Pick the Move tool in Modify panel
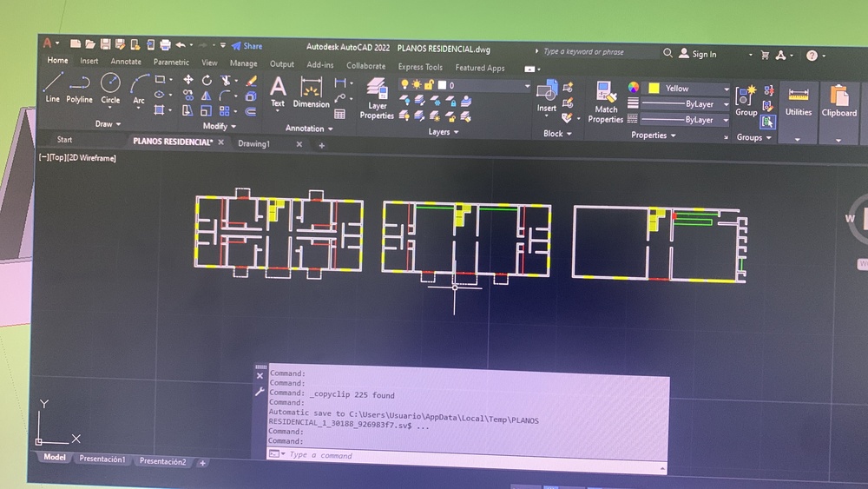 click(188, 80)
